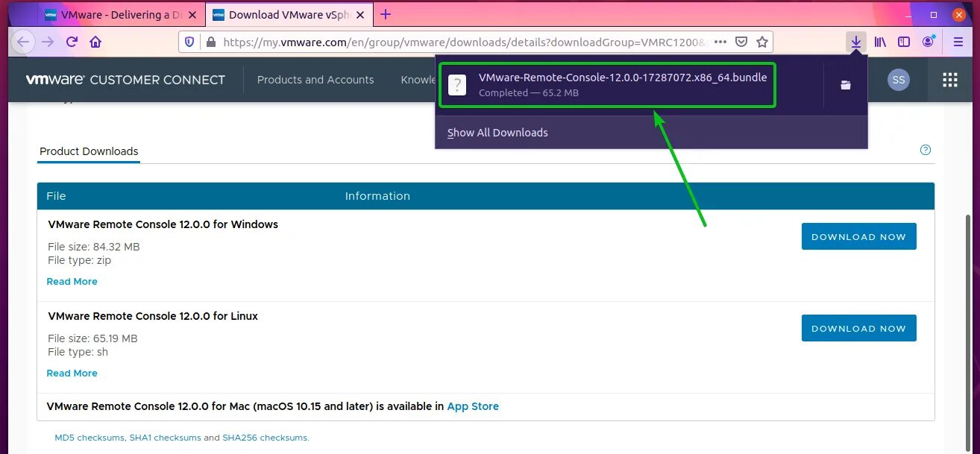Open Products and Accounts menu

[x=315, y=80]
